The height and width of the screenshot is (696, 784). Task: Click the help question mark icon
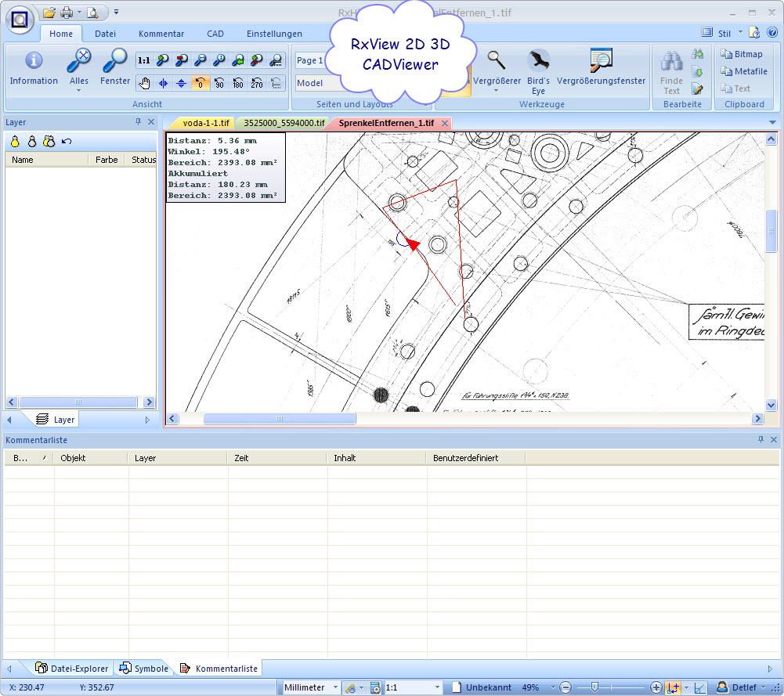pyautogui.click(x=772, y=32)
